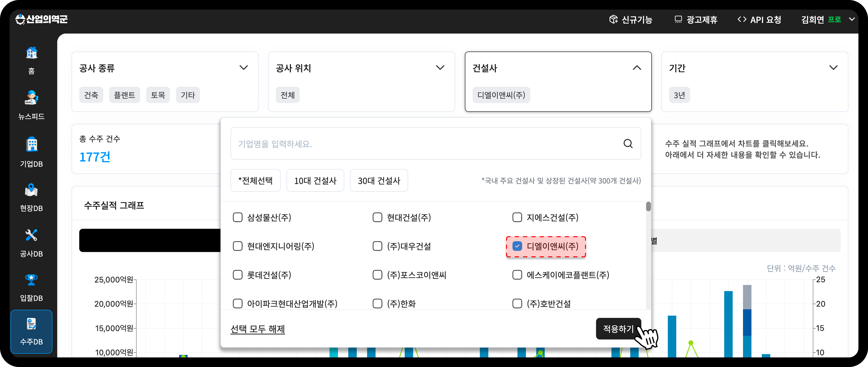
Task: Click the 기타 tag chip
Action: pos(188,95)
